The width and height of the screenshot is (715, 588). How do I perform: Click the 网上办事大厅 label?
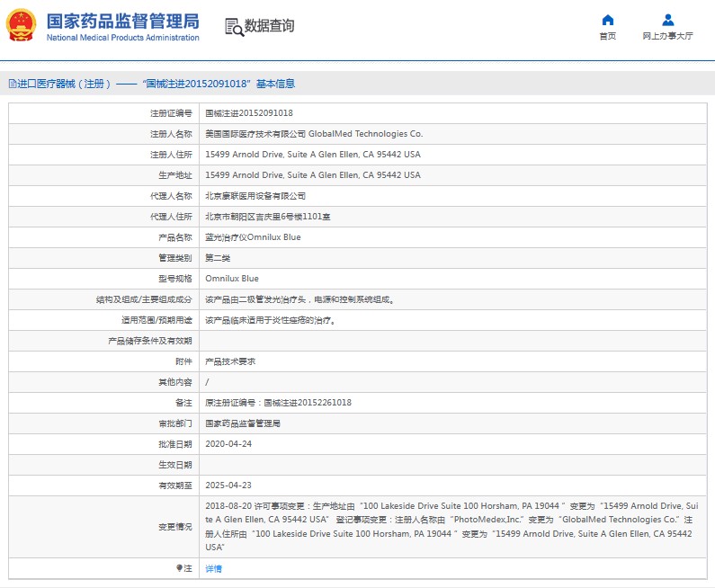point(667,36)
